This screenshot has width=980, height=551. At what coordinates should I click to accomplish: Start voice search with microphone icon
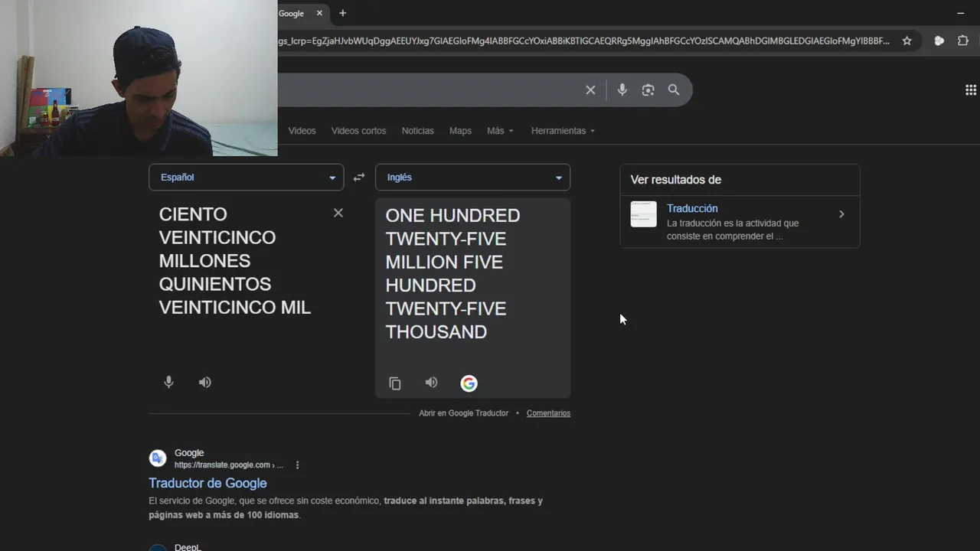[622, 90]
